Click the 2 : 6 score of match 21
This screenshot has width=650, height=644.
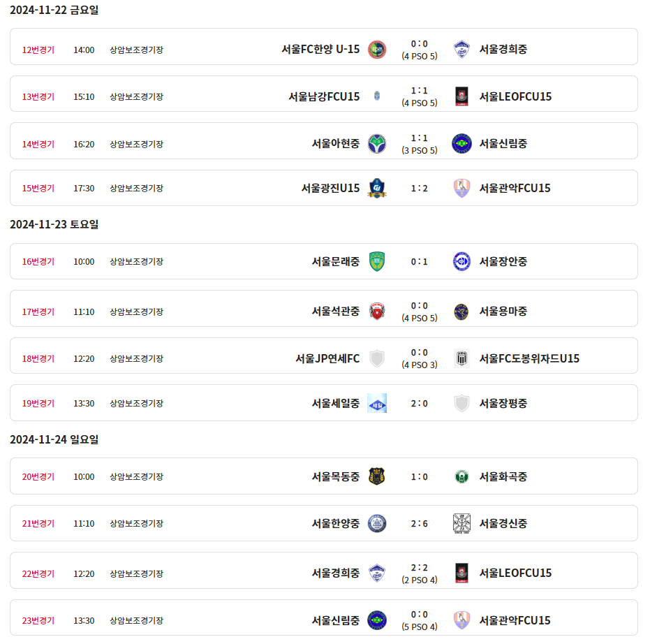click(419, 523)
